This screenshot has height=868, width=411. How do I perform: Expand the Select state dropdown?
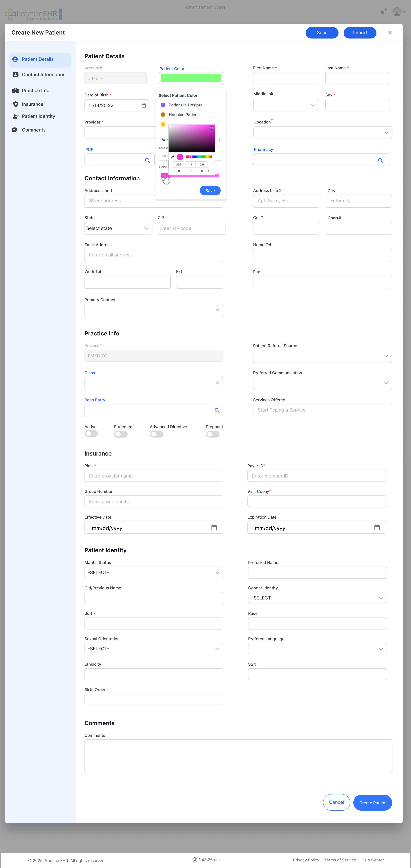118,228
